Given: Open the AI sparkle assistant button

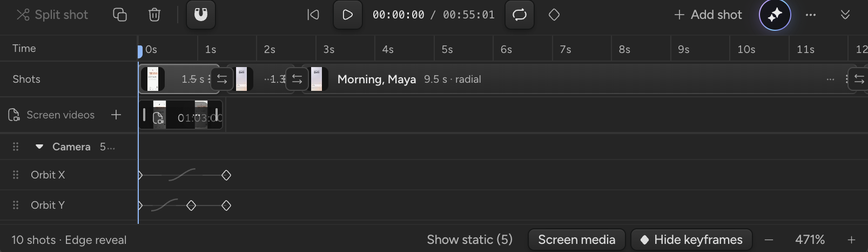Looking at the screenshot, I should tap(775, 15).
